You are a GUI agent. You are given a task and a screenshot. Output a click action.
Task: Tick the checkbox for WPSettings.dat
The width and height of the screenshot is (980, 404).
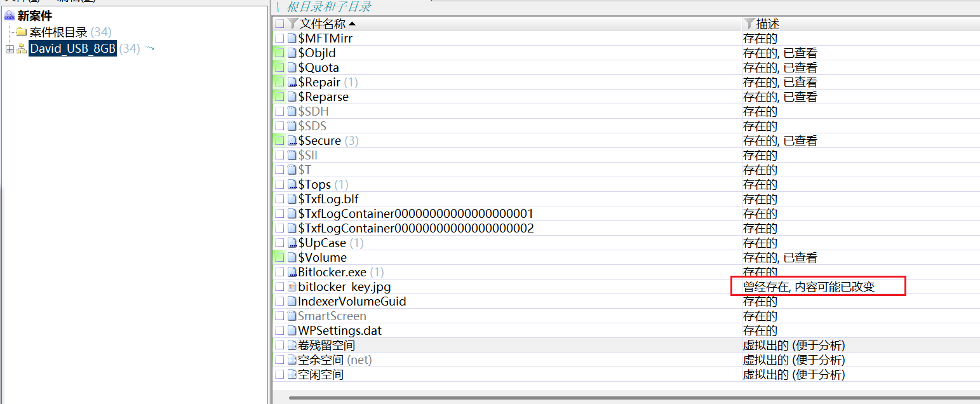[279, 331]
